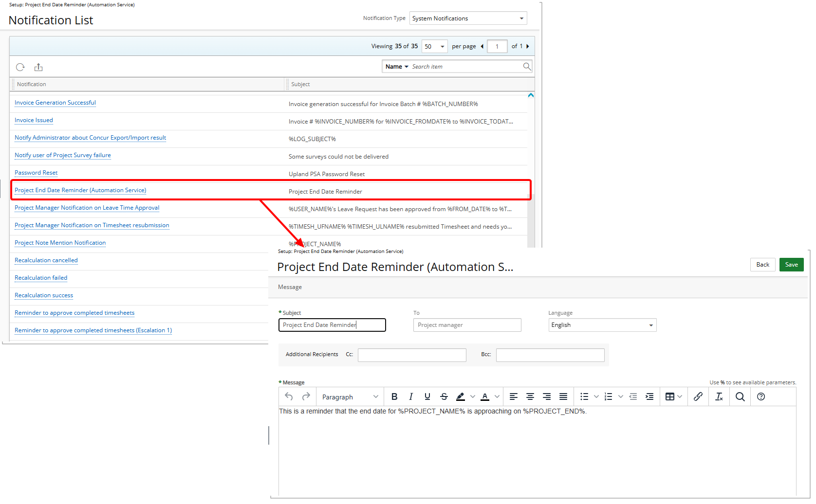Screen dimensions: 816x504
Task: Insert a hyperlink in the message body
Action: click(698, 396)
